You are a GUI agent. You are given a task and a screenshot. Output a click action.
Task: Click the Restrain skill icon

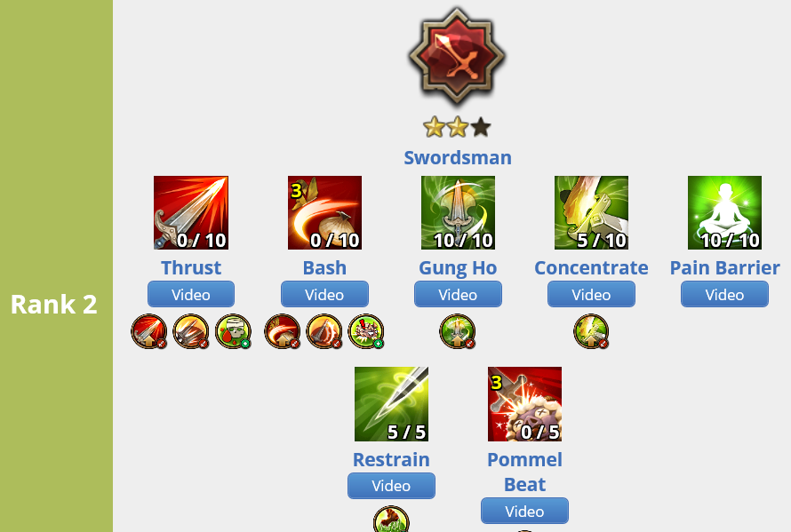tap(391, 404)
